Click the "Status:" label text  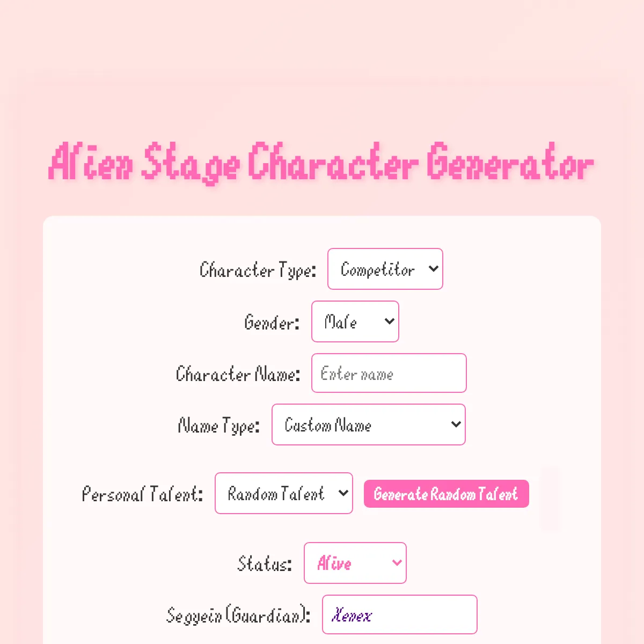(265, 564)
